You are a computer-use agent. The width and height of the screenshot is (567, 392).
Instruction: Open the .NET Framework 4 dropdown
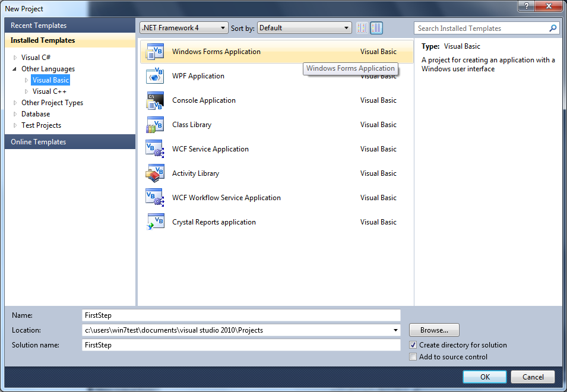point(184,28)
